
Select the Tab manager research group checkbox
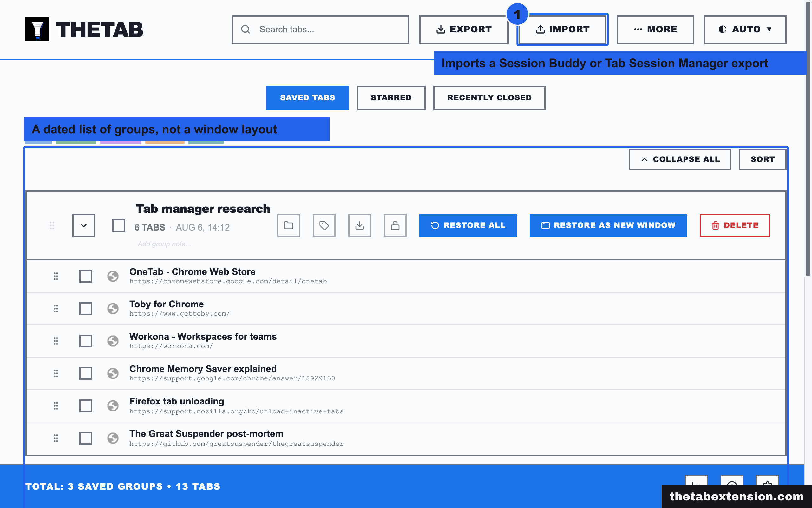coord(118,225)
